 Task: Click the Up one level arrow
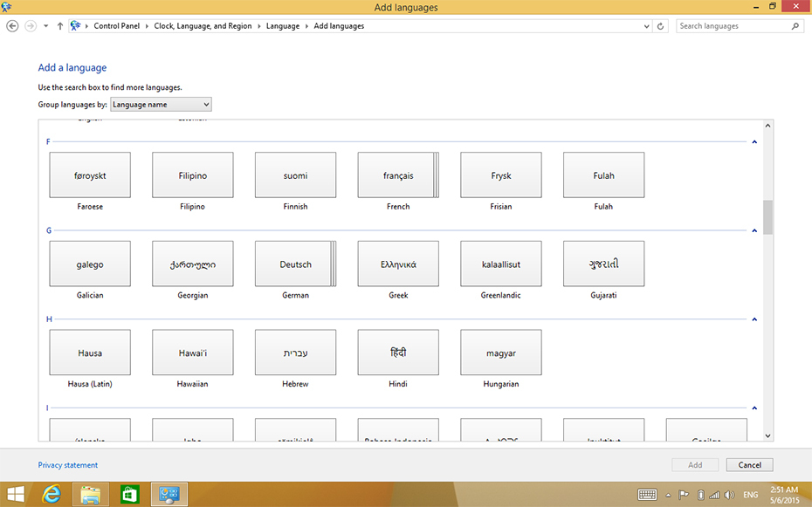coord(59,26)
